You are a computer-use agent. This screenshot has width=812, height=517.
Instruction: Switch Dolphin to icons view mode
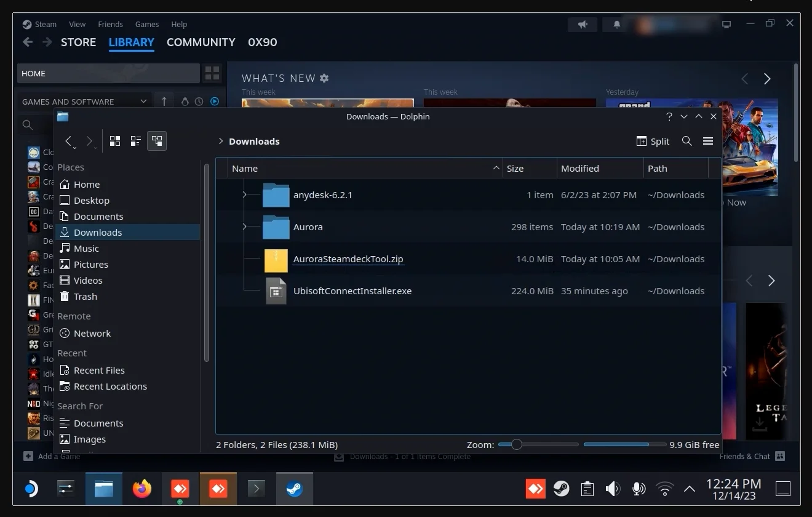tap(115, 141)
